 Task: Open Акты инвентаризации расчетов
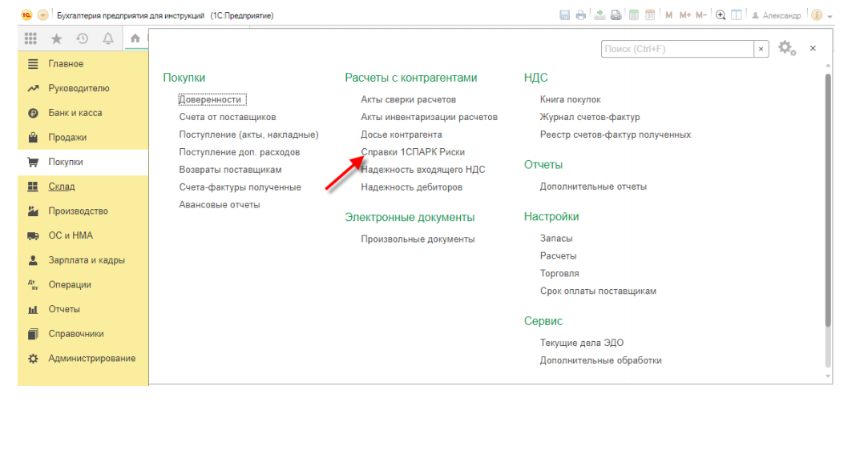coord(429,117)
